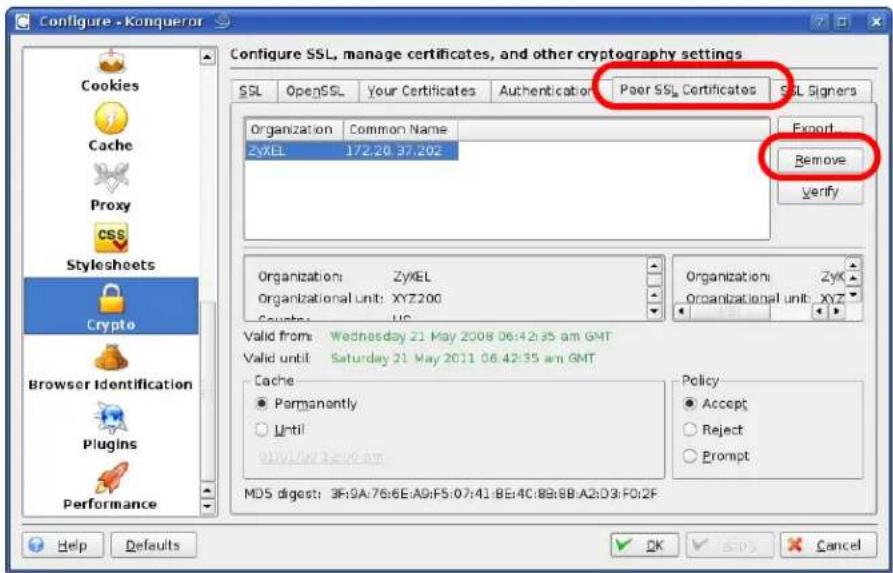Switch to the SSL tab
The image size is (893, 573).
[251, 91]
